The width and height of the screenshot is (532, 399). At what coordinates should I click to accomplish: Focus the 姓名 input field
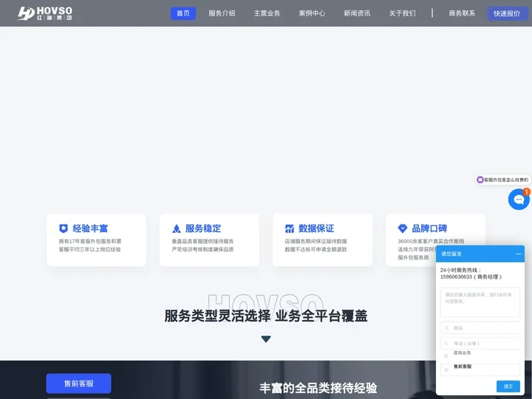(x=480, y=328)
